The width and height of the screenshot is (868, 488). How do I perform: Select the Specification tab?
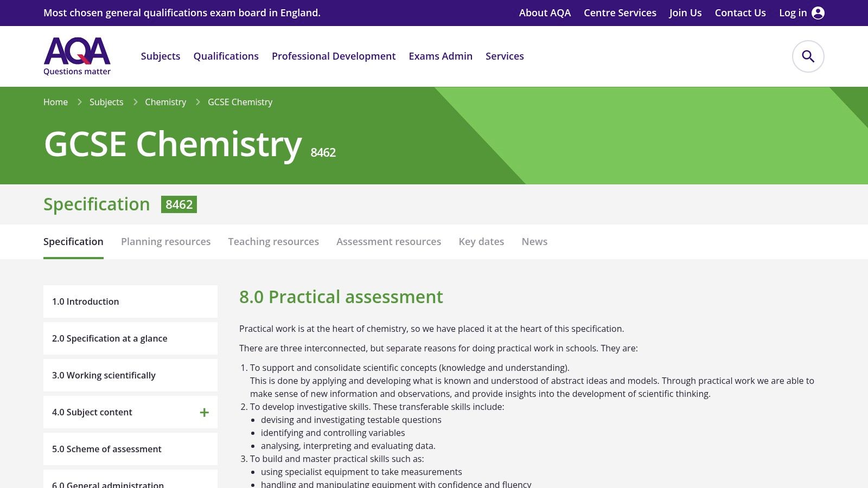[x=73, y=242]
